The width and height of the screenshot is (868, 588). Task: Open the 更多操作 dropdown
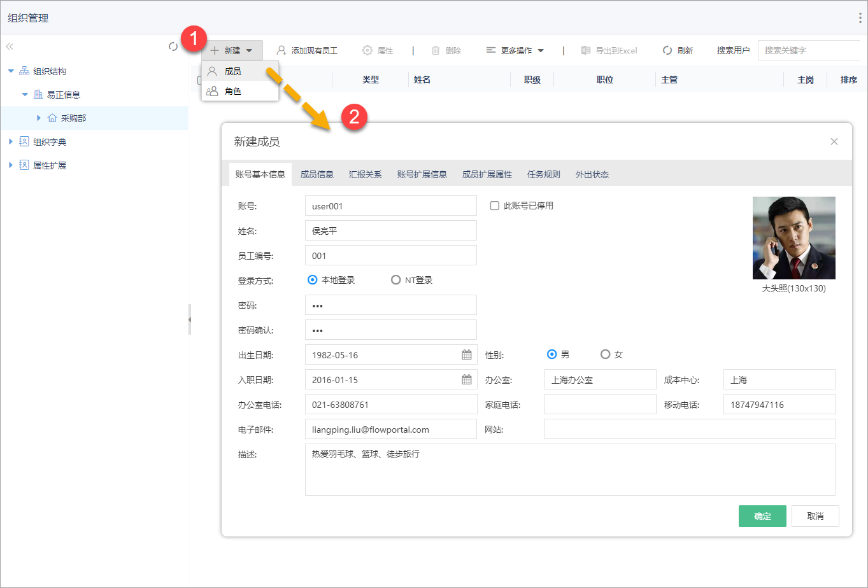[515, 50]
